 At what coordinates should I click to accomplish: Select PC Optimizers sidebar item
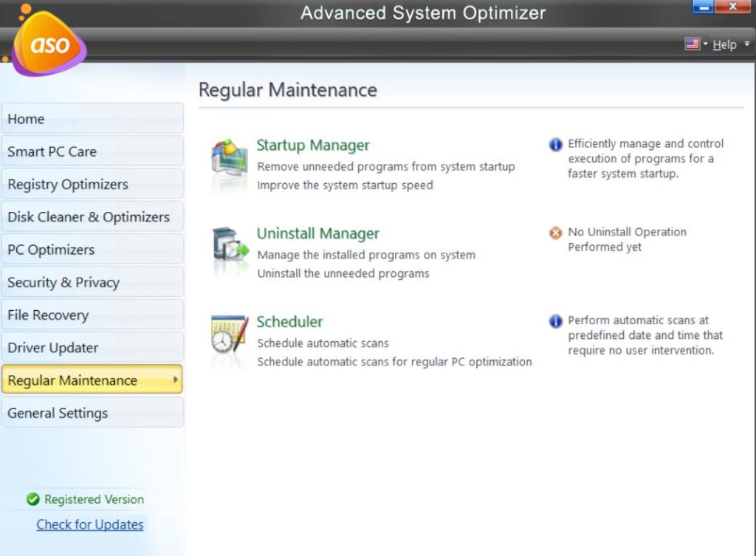coord(92,250)
